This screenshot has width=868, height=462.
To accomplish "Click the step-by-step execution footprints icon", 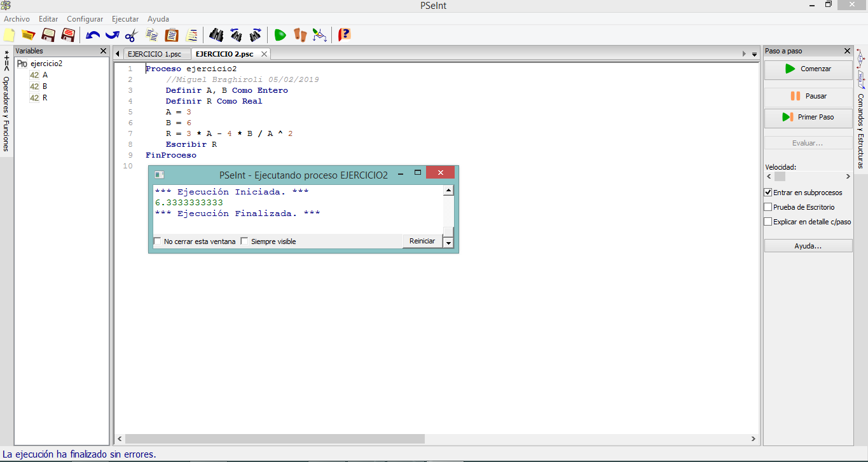I will 299,35.
